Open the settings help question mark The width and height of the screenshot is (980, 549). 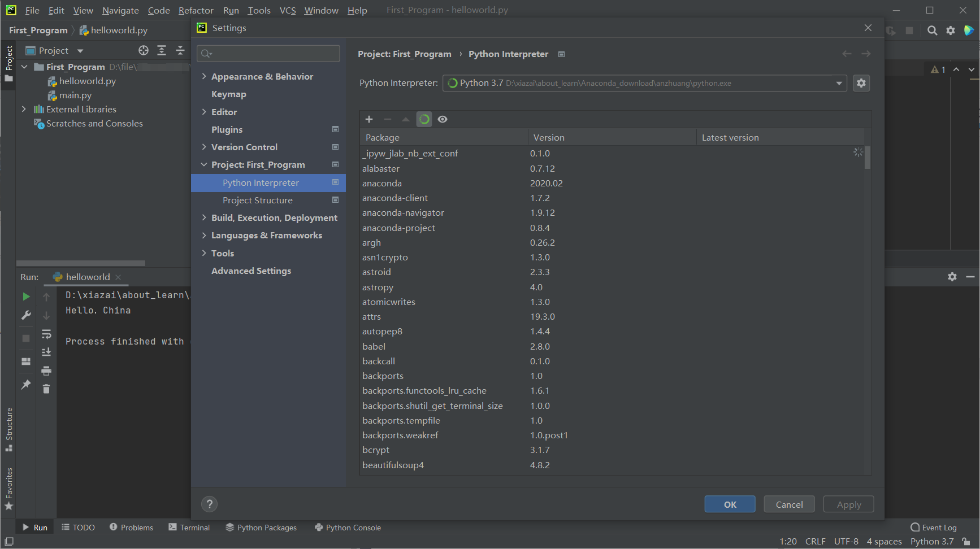point(209,504)
